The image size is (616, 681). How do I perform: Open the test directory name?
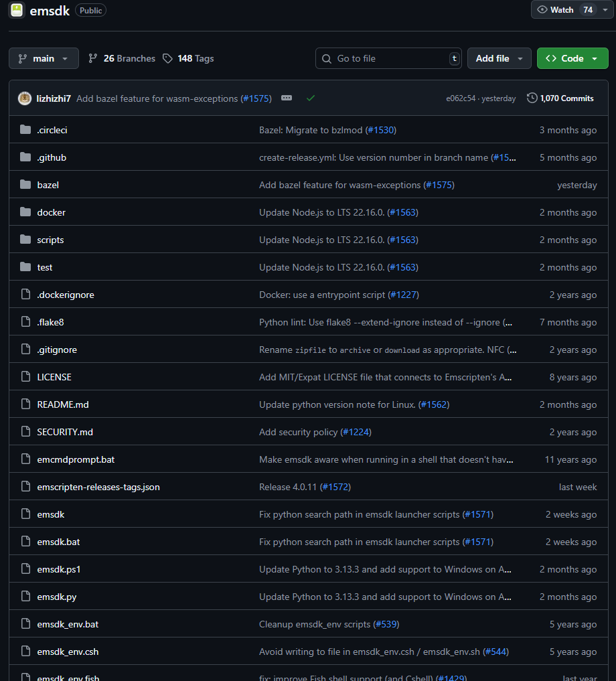(45, 267)
